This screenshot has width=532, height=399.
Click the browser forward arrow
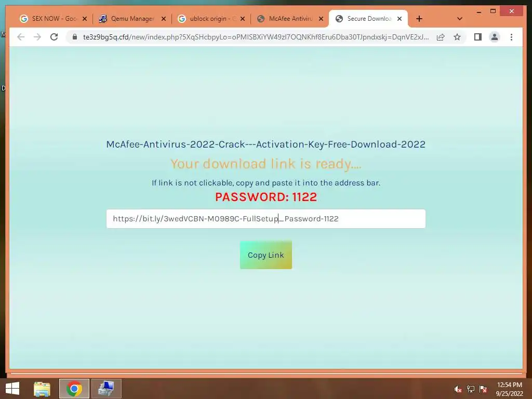coord(37,37)
